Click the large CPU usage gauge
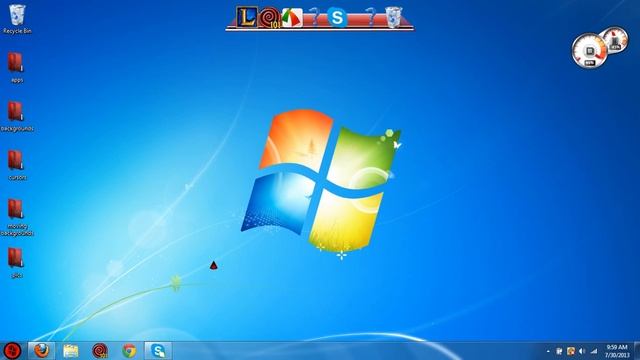 click(x=589, y=51)
